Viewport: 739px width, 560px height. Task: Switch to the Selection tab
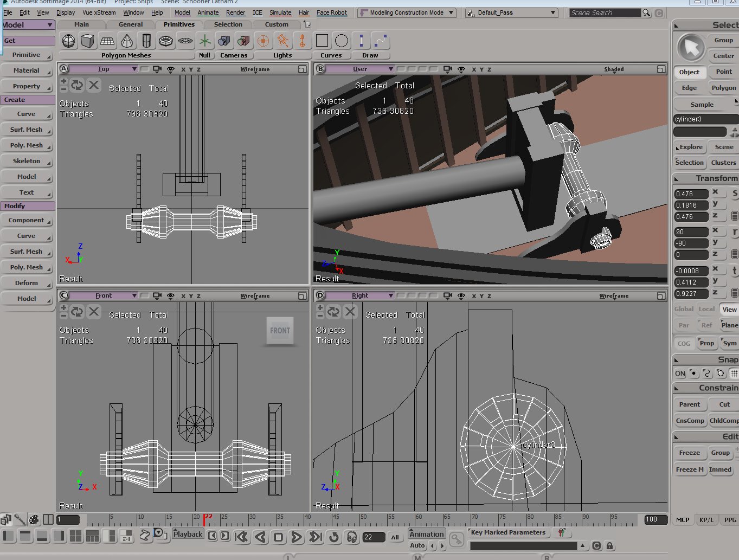pyautogui.click(x=228, y=24)
